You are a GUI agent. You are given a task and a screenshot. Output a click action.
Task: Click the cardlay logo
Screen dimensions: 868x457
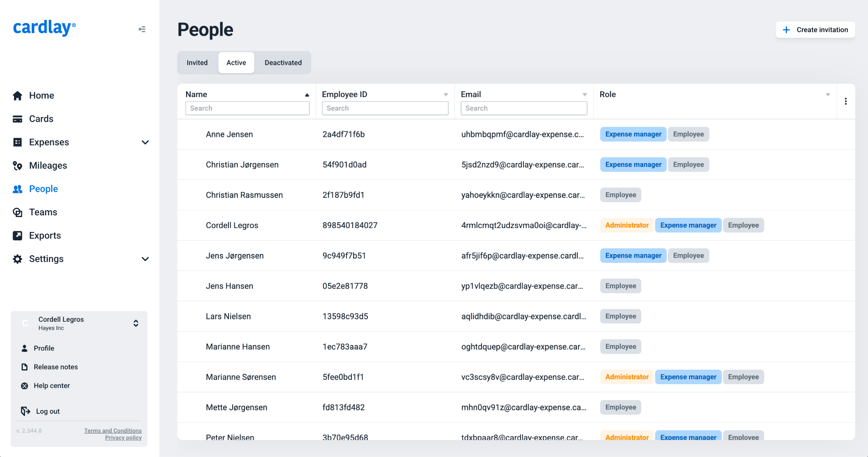[x=45, y=28]
